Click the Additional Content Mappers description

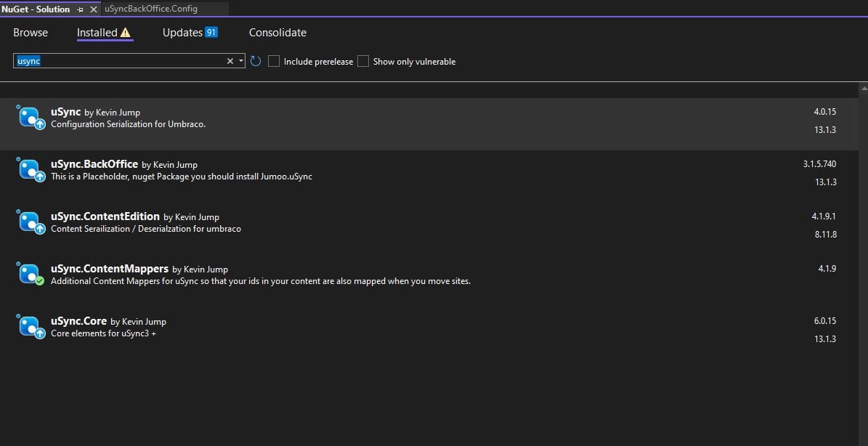point(261,281)
